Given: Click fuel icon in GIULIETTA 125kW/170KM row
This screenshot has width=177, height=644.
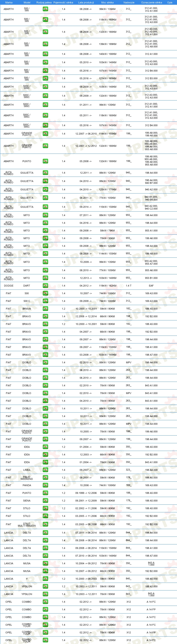Looking at the screenshot, I should point(45,189).
